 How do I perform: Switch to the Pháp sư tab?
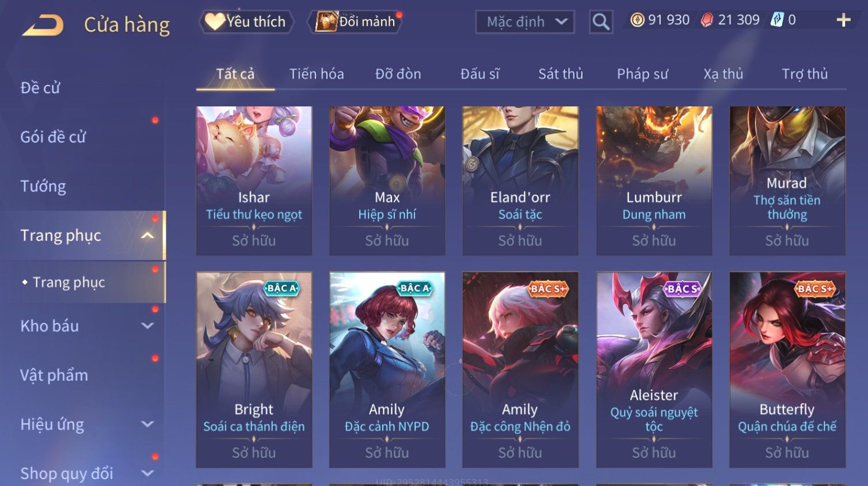coord(642,74)
